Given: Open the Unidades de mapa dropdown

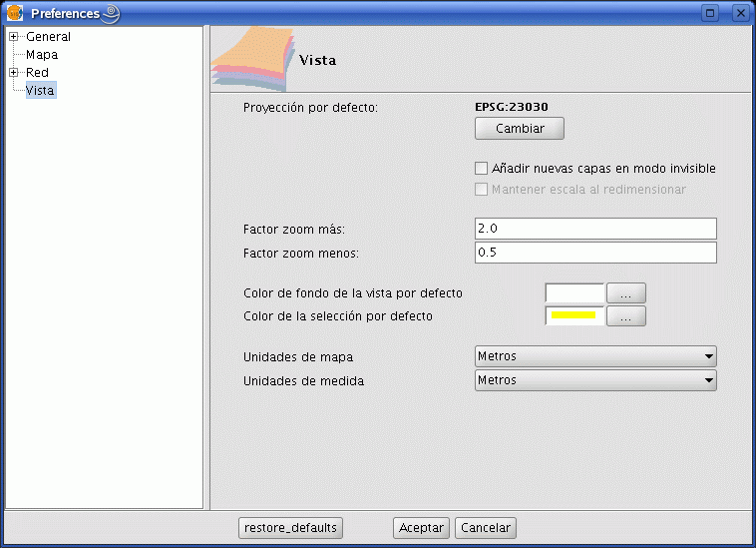Looking at the screenshot, I should click(x=595, y=356).
